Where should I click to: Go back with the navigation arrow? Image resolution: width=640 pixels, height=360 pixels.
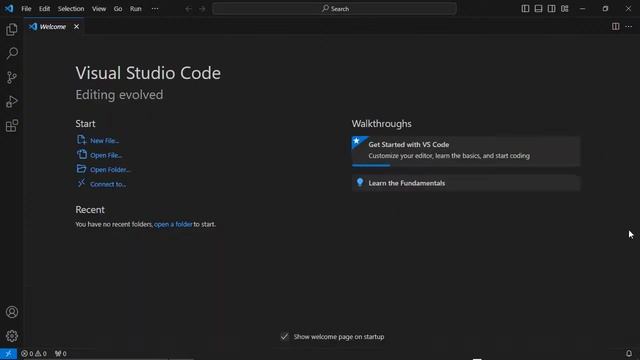click(x=188, y=9)
